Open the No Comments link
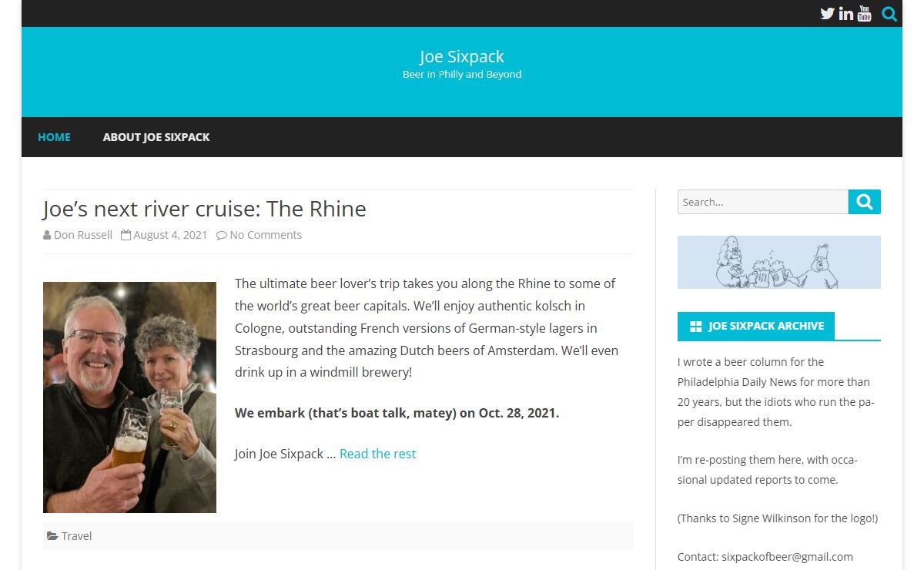The width and height of the screenshot is (924, 570). coord(266,235)
